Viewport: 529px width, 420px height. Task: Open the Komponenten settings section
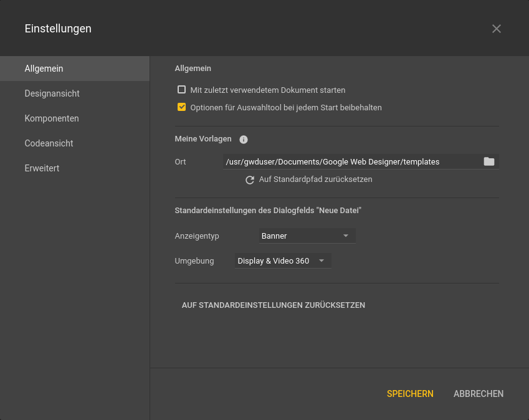click(52, 118)
